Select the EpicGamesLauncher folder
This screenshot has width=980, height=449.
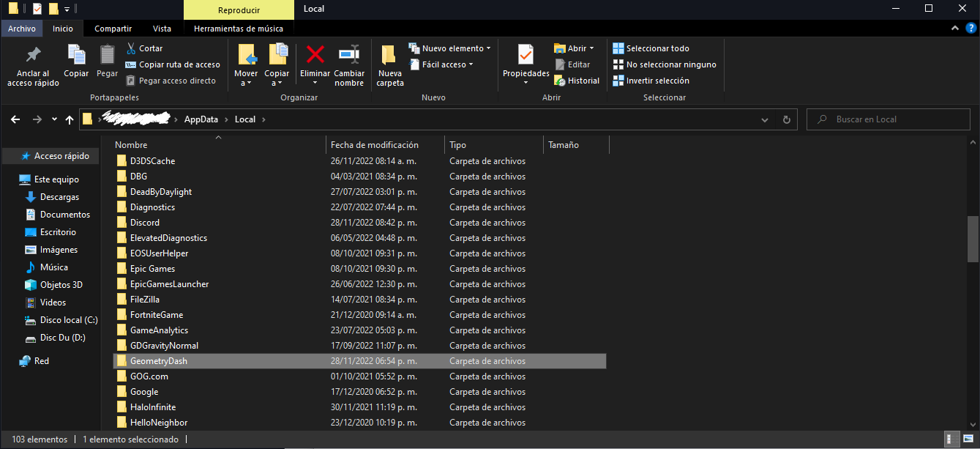[169, 284]
